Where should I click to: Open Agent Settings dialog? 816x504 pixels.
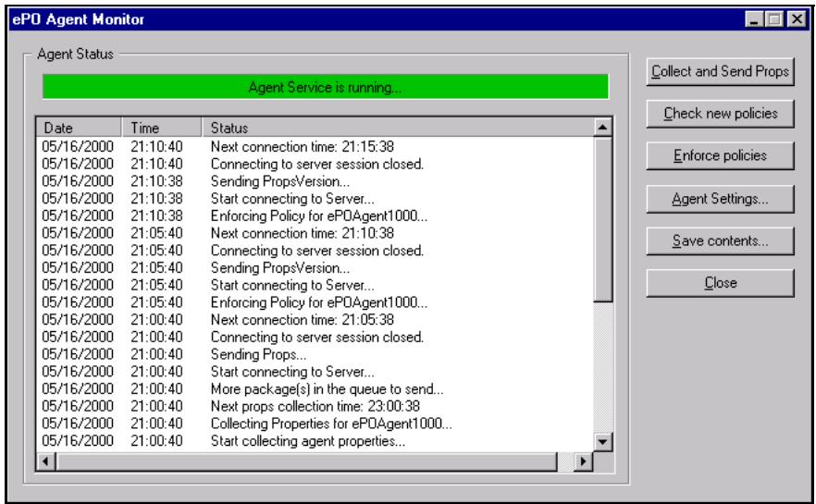720,197
